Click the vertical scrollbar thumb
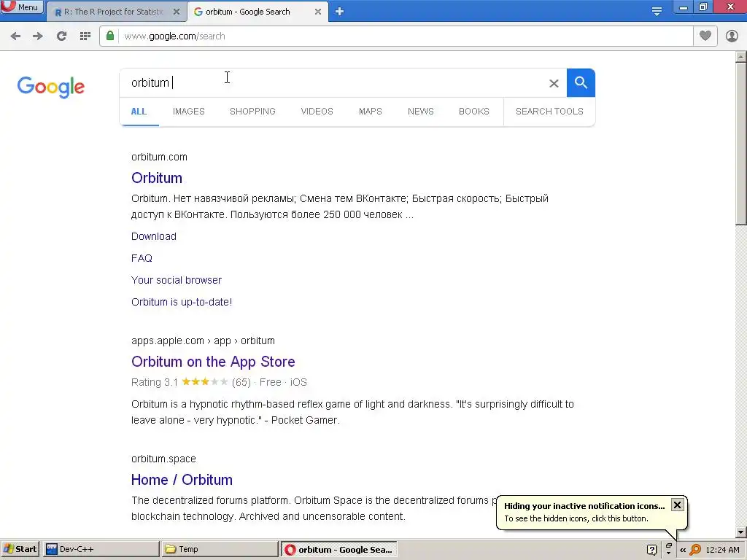 click(x=741, y=144)
